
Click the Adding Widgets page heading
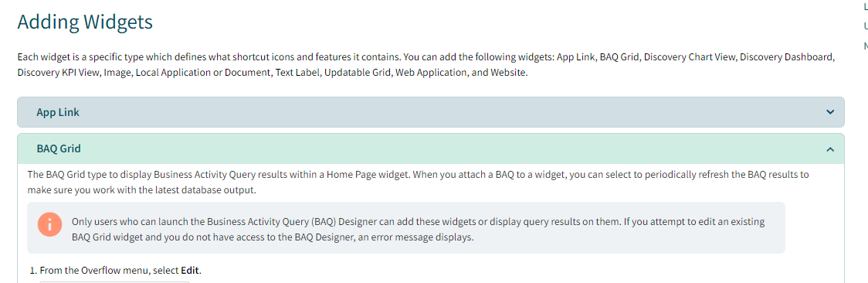tap(85, 22)
